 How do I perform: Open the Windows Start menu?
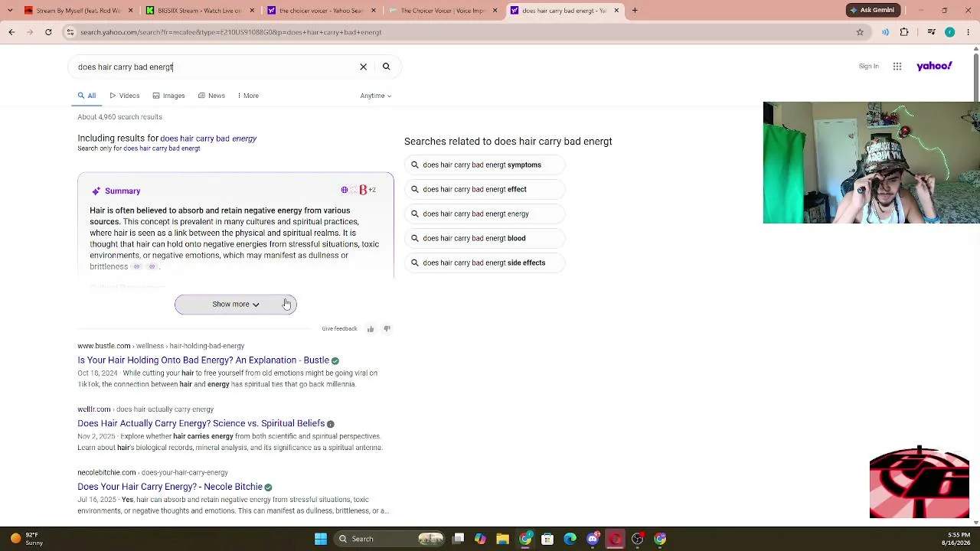tap(321, 539)
